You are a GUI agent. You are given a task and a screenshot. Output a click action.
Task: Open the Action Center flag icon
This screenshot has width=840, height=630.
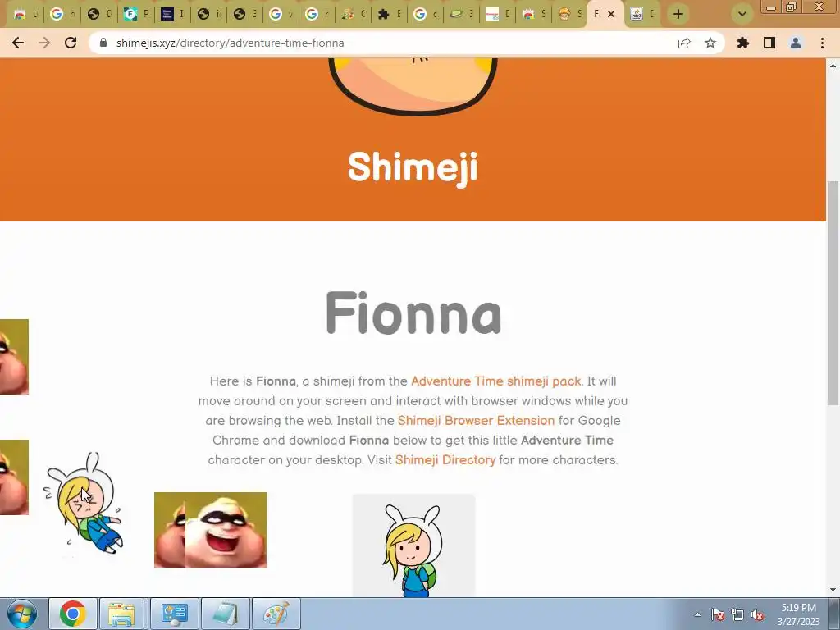tap(718, 614)
